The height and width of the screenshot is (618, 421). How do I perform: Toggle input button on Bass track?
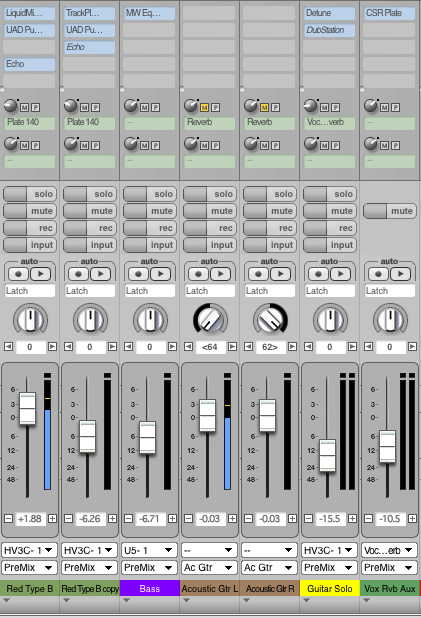click(150, 245)
